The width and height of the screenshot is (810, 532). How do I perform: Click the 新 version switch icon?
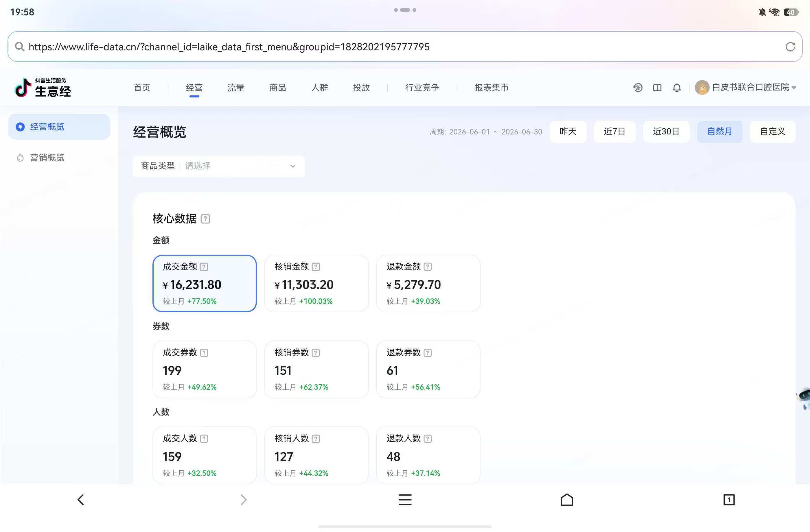point(638,88)
